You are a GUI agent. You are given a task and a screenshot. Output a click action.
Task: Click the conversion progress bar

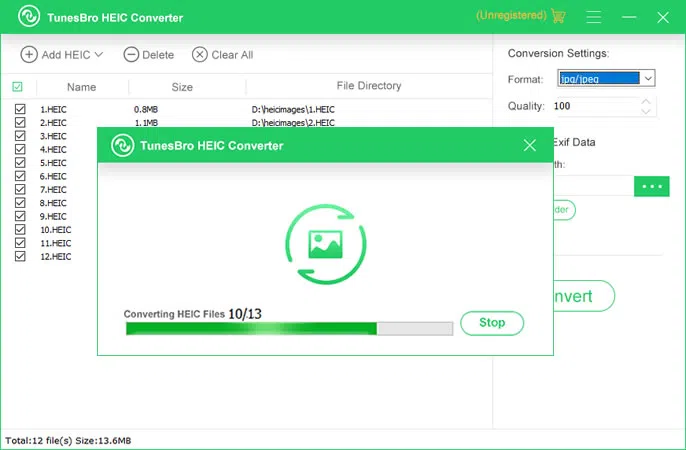coord(289,328)
